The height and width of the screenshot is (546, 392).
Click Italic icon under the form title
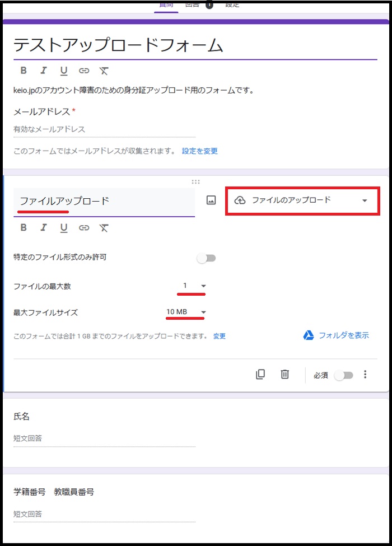pyautogui.click(x=44, y=71)
